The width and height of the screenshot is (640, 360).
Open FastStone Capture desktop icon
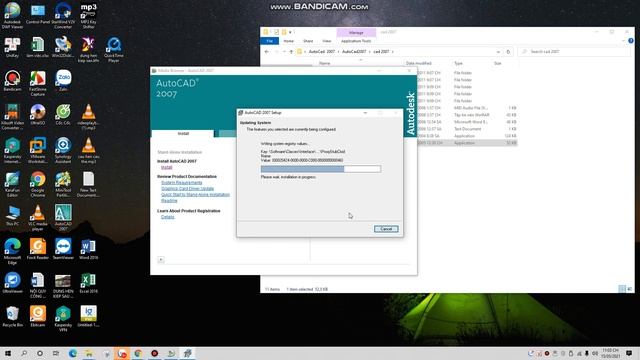tap(38, 83)
